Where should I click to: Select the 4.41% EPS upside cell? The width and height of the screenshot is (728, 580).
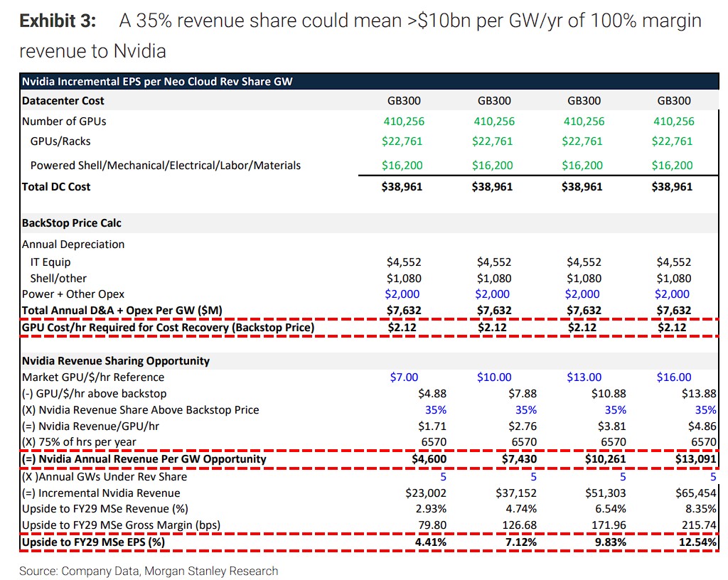coord(431,542)
